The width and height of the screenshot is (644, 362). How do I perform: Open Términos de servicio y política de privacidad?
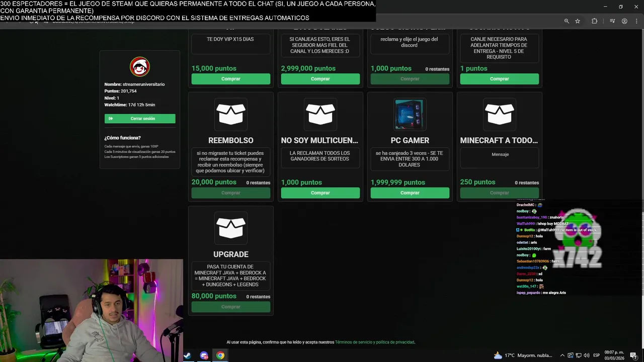[375, 342]
